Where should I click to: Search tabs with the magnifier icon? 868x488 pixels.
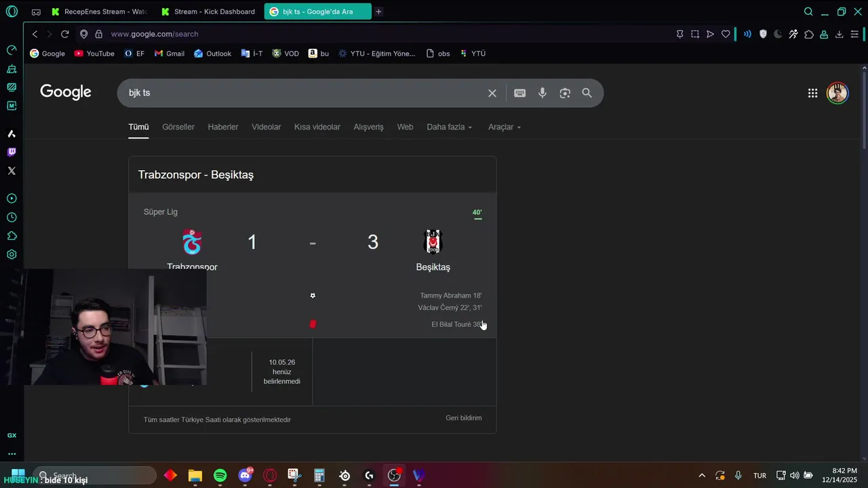click(x=808, y=12)
